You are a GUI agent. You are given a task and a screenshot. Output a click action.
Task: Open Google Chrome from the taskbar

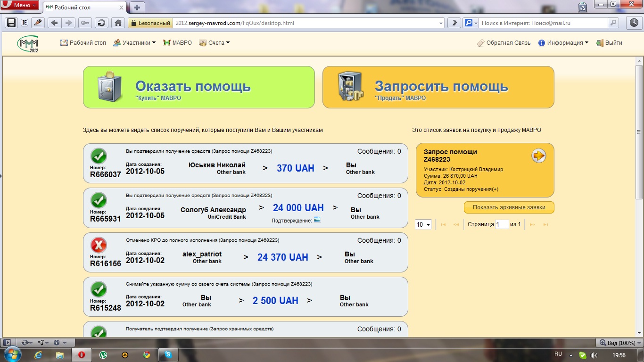click(147, 355)
